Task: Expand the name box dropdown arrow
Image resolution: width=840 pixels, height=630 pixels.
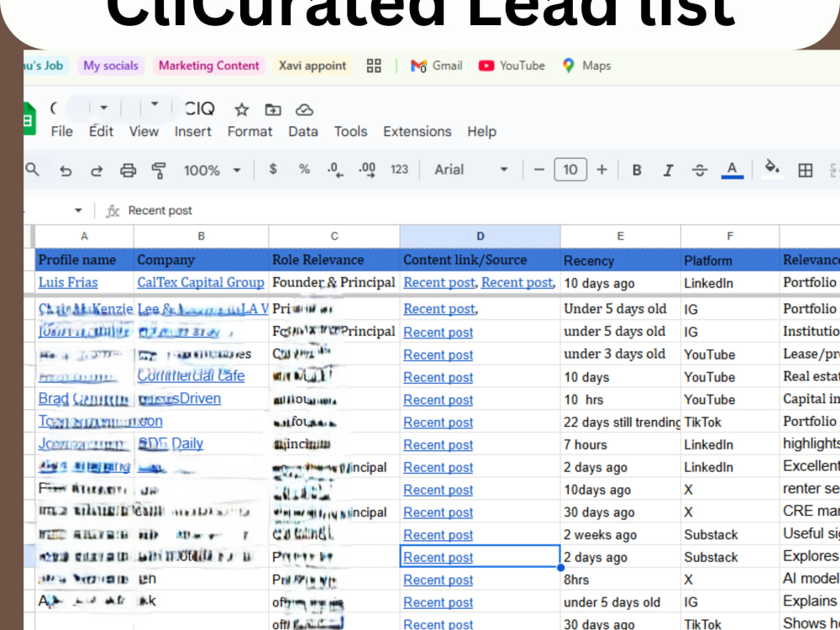Action: coord(78,211)
